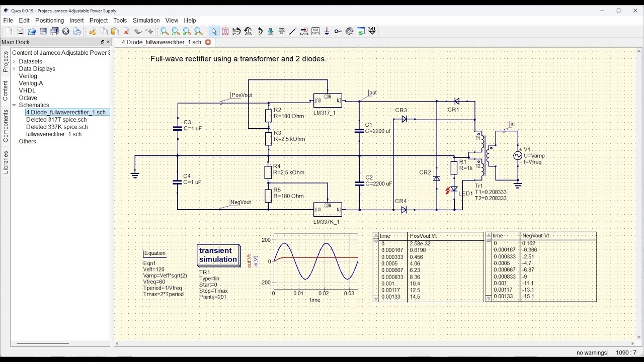Viewport: 644px width, 362px height.
Task: Set marker on graph (M1 icon)
Action: 372,31
